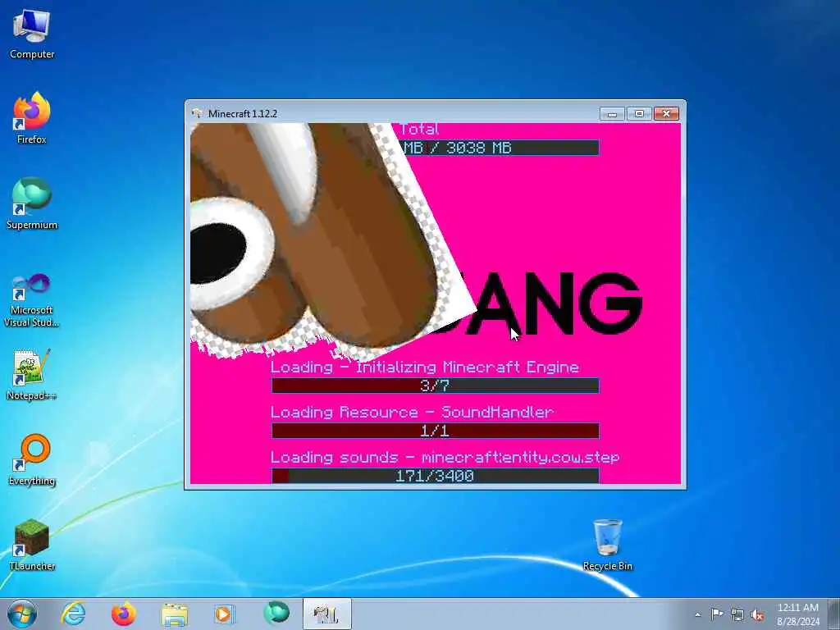Screen dimensions: 840x630
Task: Select the Supermium desktop shortcut
Action: (x=32, y=203)
